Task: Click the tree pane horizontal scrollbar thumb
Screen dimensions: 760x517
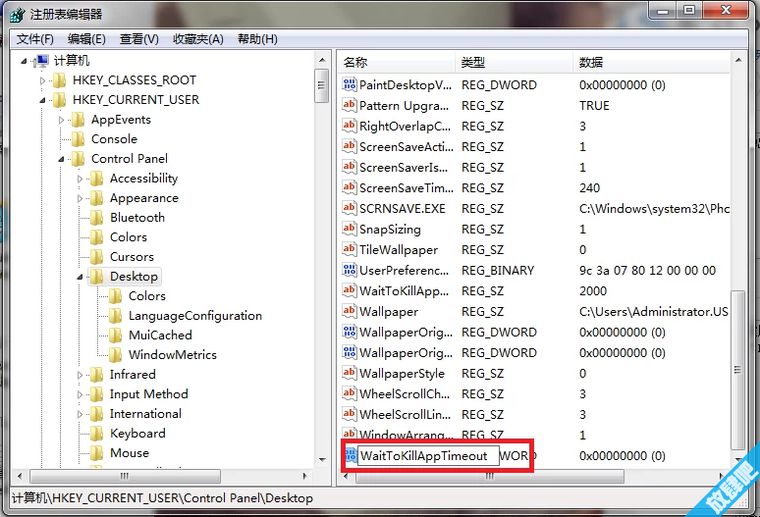Action: pyautogui.click(x=125, y=476)
